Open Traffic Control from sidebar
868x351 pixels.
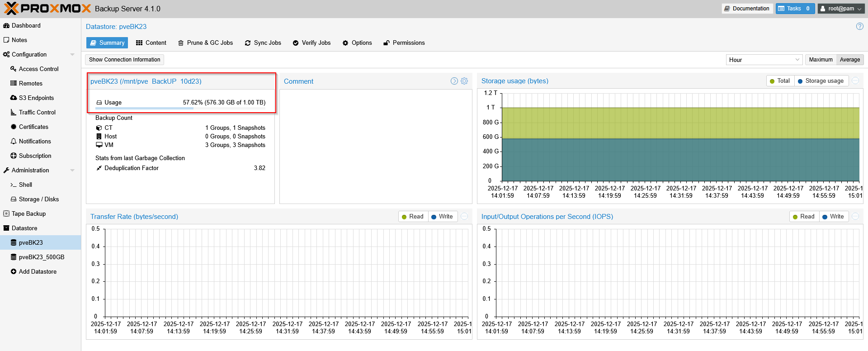37,112
